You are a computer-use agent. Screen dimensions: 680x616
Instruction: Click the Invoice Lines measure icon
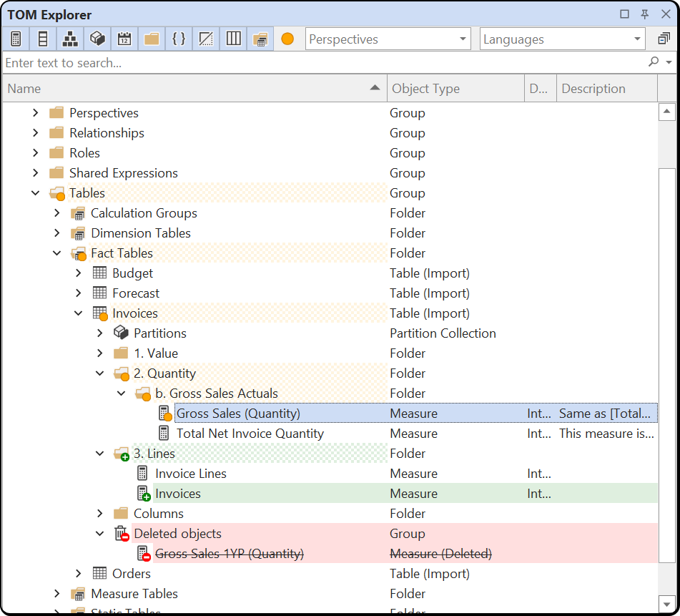[142, 474]
